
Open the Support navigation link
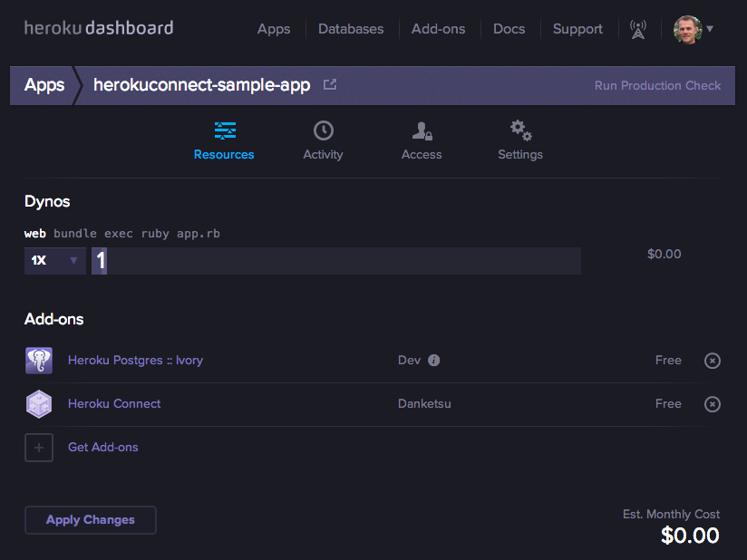click(x=577, y=29)
